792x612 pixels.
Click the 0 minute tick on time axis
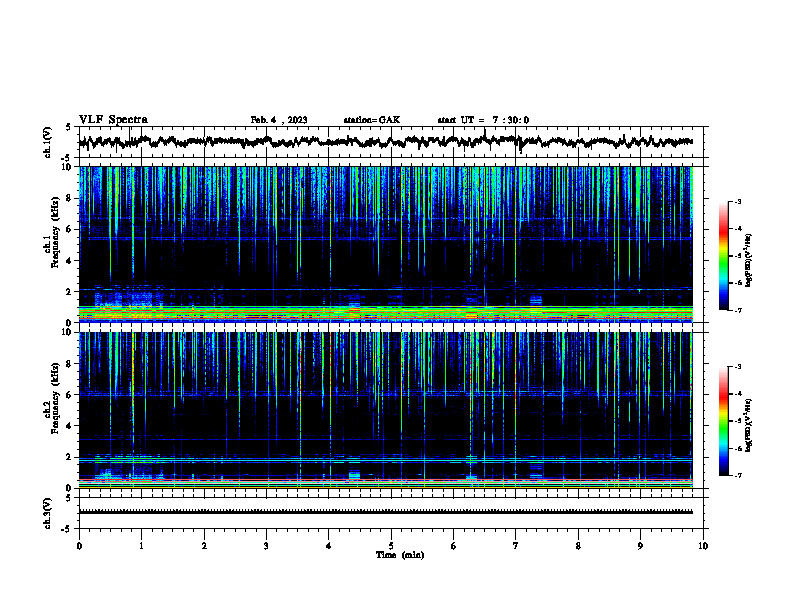tap(79, 546)
